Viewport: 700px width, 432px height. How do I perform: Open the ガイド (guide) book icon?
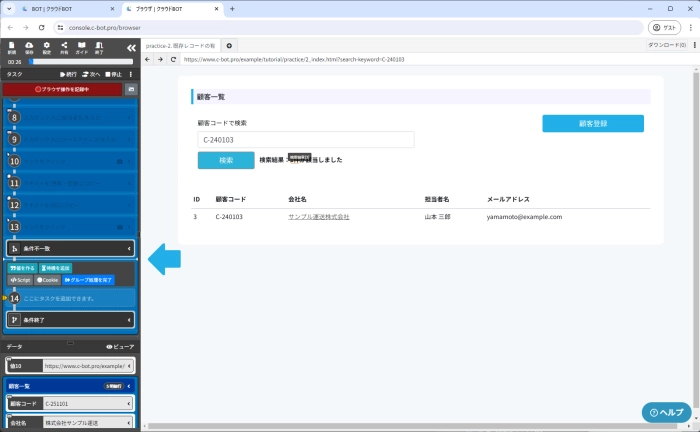(x=81, y=47)
